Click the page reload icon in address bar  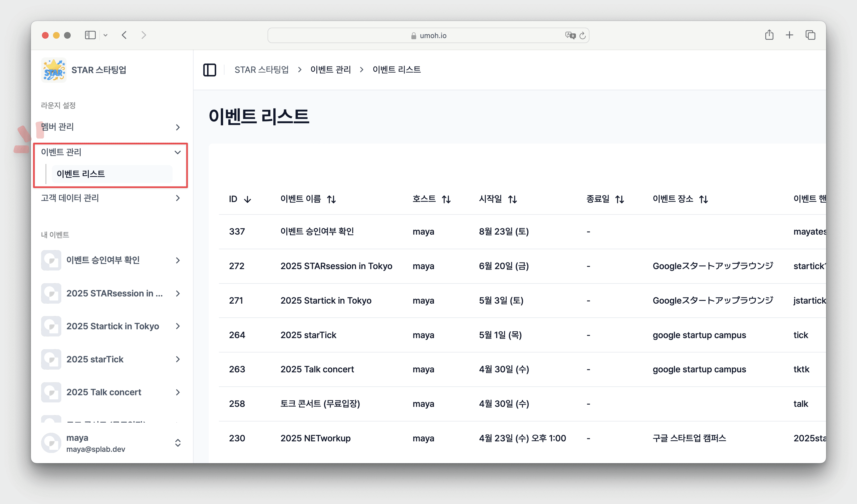point(582,35)
